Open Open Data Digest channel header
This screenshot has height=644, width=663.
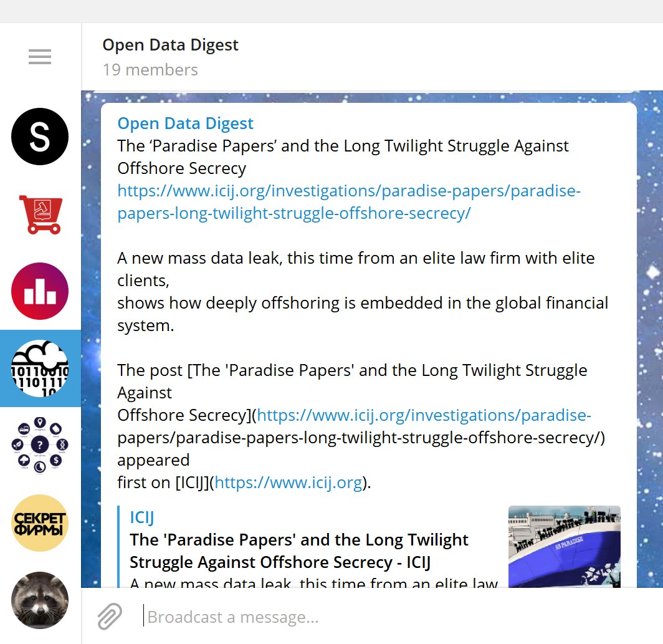click(170, 45)
